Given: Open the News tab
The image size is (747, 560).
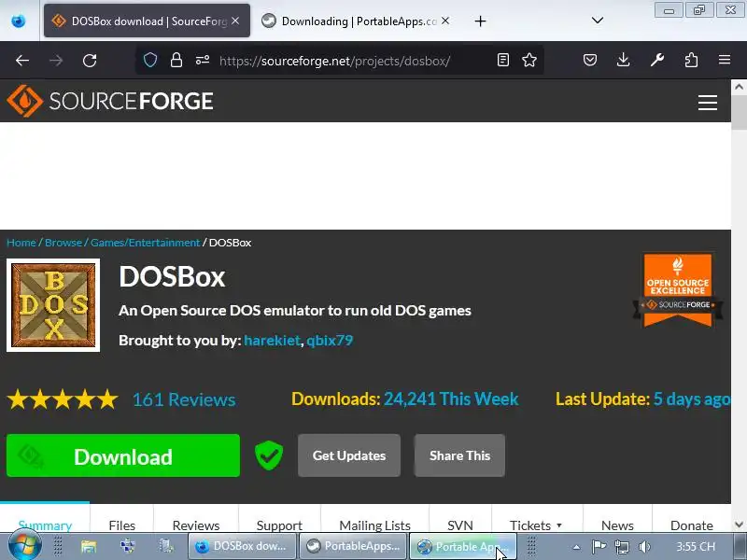Looking at the screenshot, I should 617,525.
